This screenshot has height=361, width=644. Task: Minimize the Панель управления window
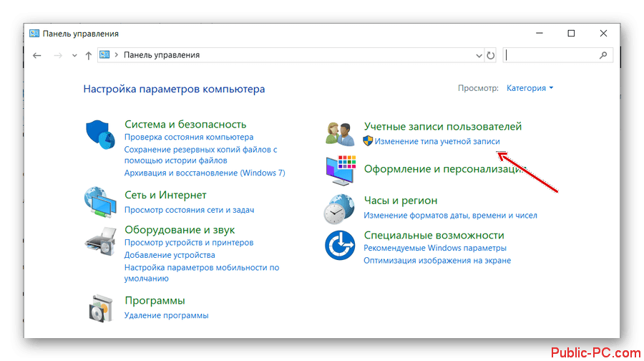540,33
